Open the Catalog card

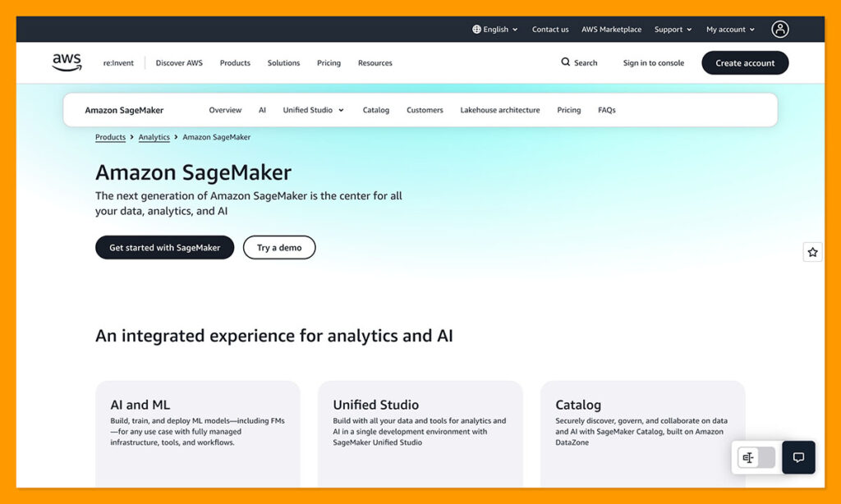pos(642,433)
